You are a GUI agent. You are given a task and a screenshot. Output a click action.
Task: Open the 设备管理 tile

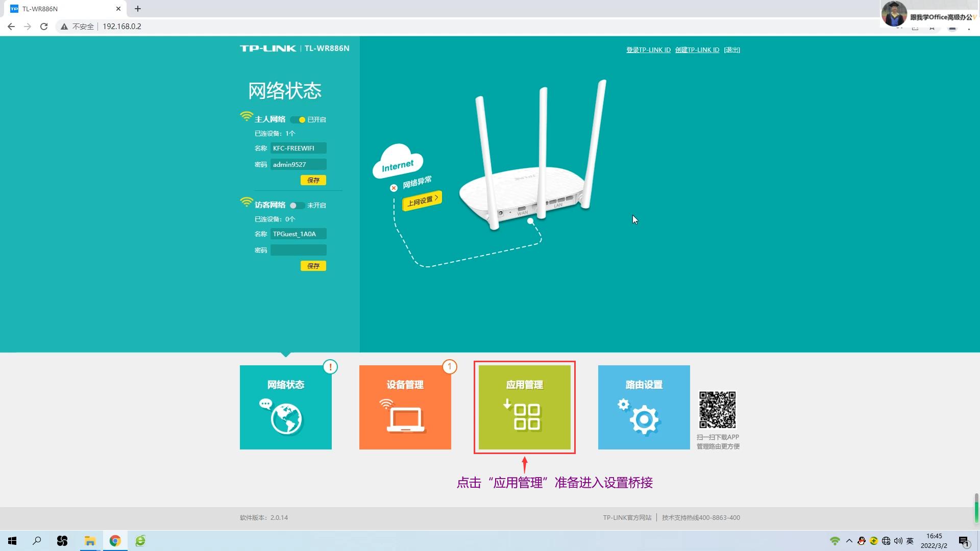coord(405,407)
